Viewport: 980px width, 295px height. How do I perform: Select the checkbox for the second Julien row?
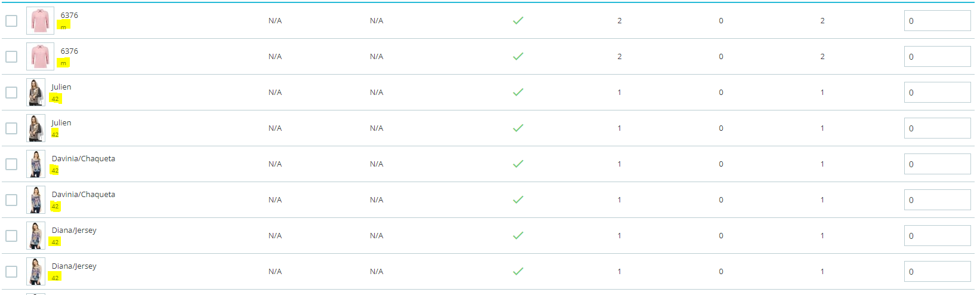[x=11, y=128]
